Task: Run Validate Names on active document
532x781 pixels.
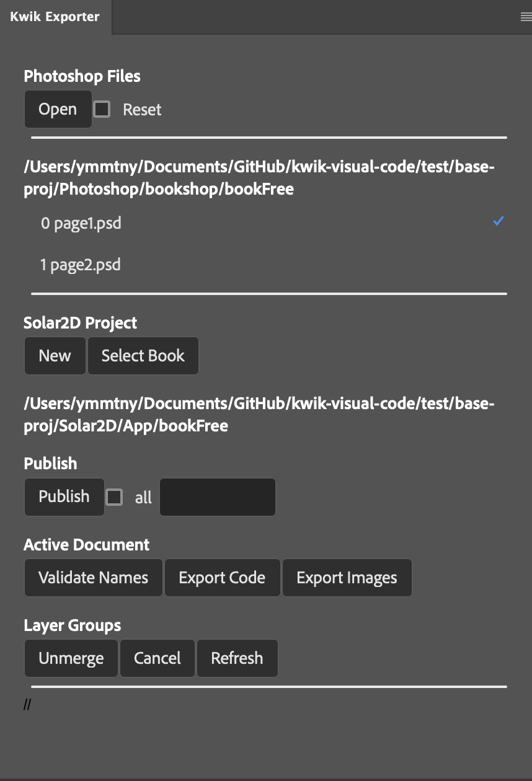Action: [x=93, y=578]
